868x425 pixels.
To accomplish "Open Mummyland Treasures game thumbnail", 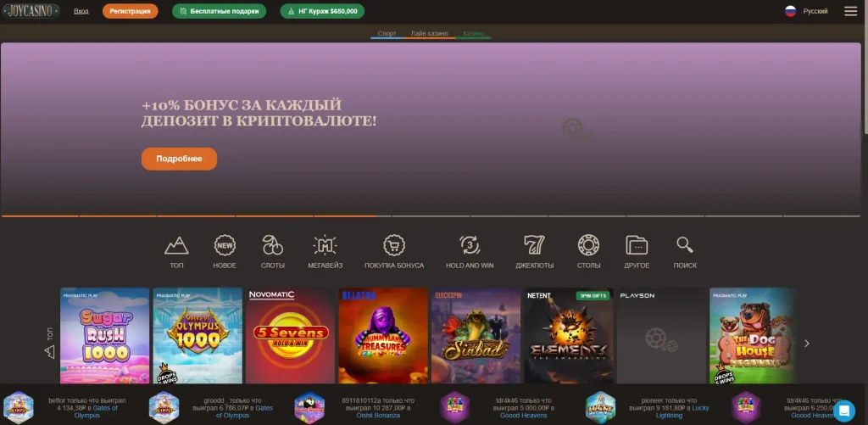I will tap(383, 336).
